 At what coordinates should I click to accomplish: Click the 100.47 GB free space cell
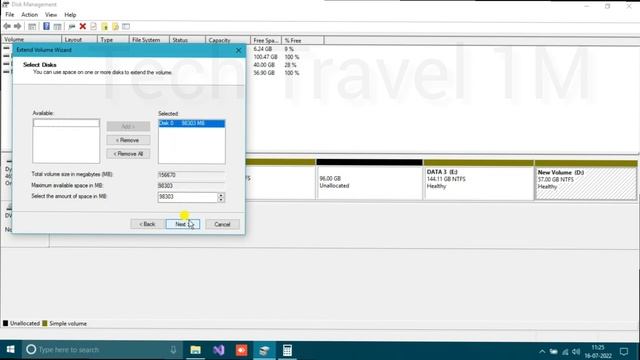265,57
